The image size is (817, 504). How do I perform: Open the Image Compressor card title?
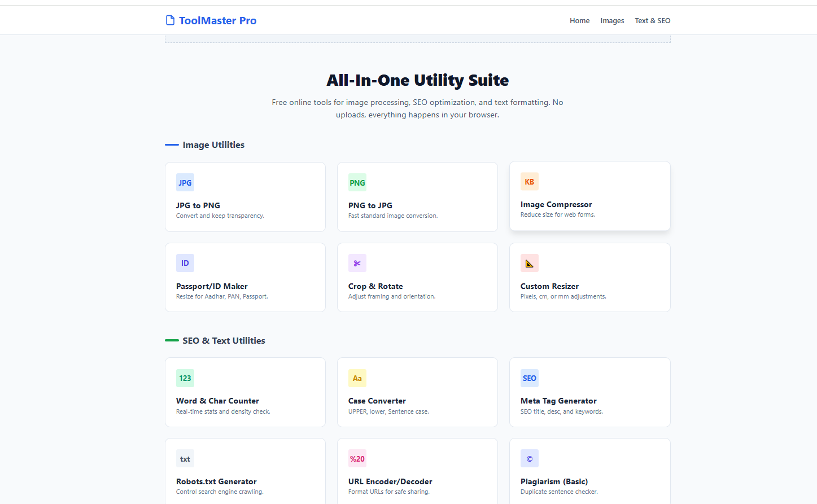click(x=556, y=204)
